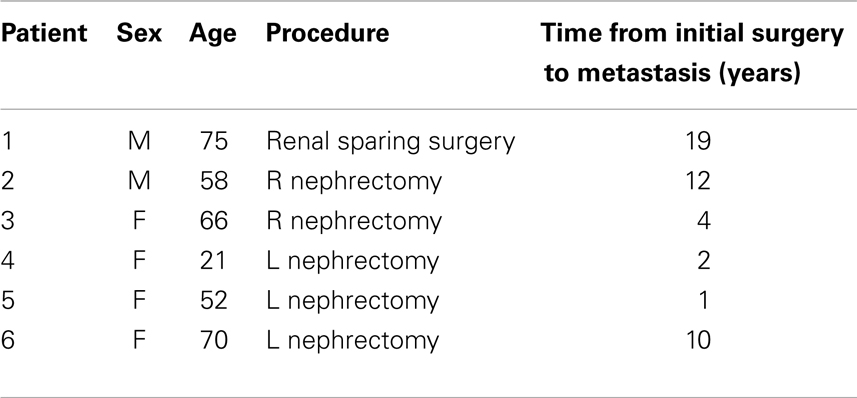857x398 pixels.
Task: Click the metastasis time value 10
Action: point(697,341)
